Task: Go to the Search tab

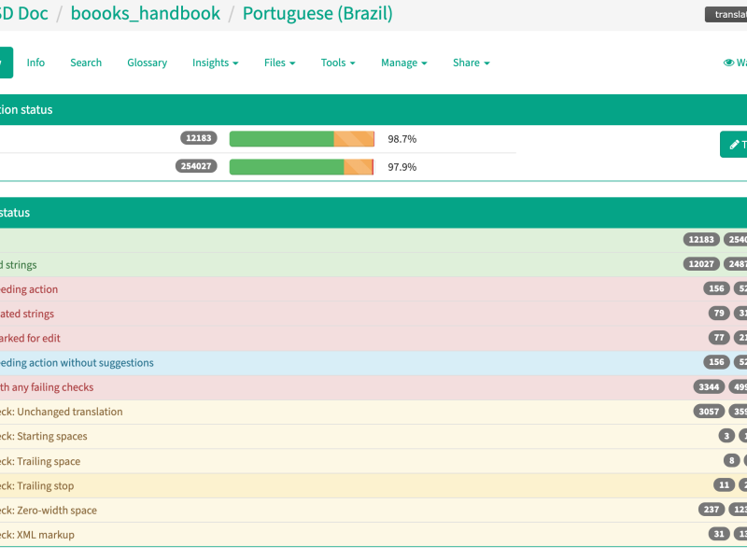Action: tap(86, 63)
